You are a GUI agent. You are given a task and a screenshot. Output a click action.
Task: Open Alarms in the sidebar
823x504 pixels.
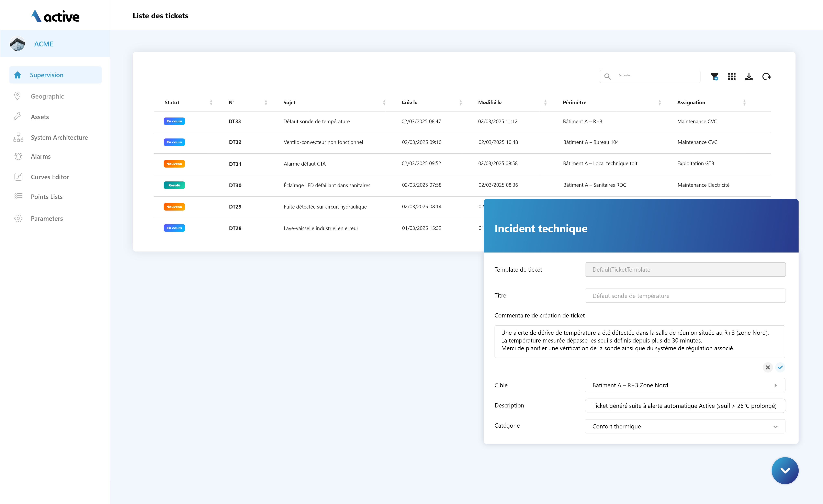pos(40,156)
